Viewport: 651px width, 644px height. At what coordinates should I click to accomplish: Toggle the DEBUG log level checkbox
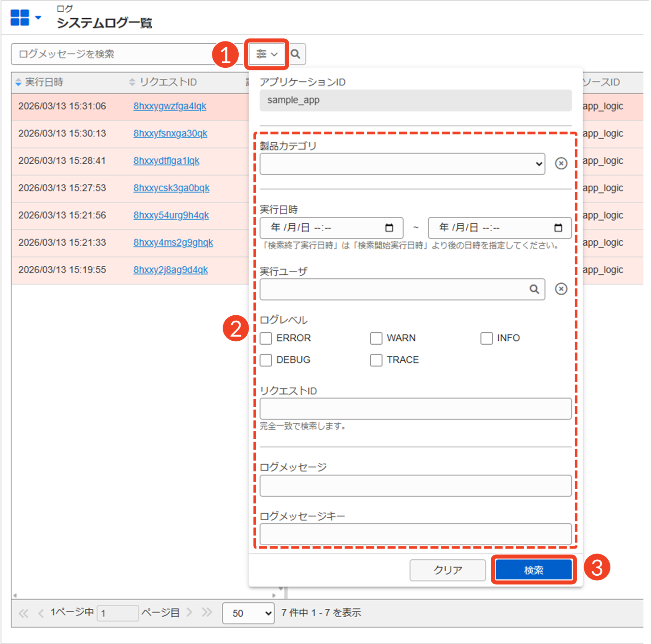pos(266,360)
